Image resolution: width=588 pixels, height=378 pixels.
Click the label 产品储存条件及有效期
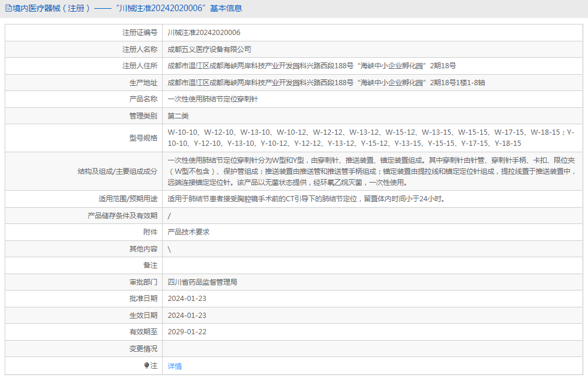pos(123,216)
